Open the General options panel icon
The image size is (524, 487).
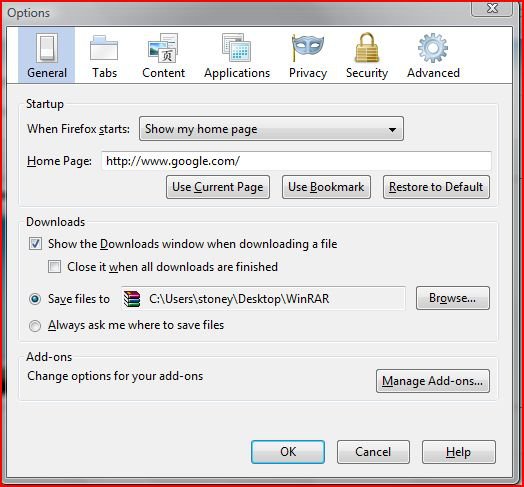coord(47,49)
